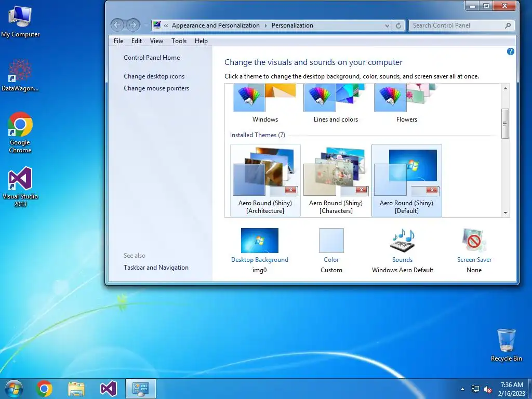532x399 pixels.
Task: Click the Installed Themes (7) heading
Action: coord(258,135)
